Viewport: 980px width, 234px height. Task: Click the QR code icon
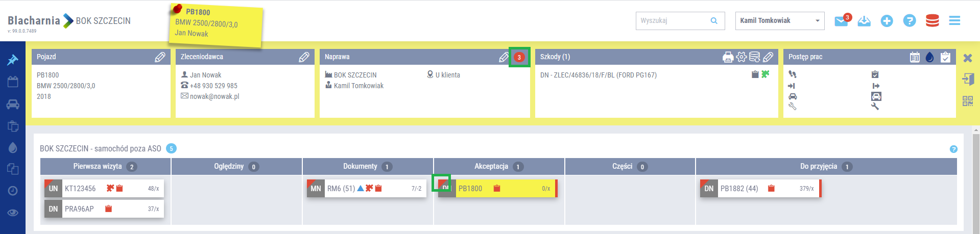pyautogui.click(x=968, y=101)
